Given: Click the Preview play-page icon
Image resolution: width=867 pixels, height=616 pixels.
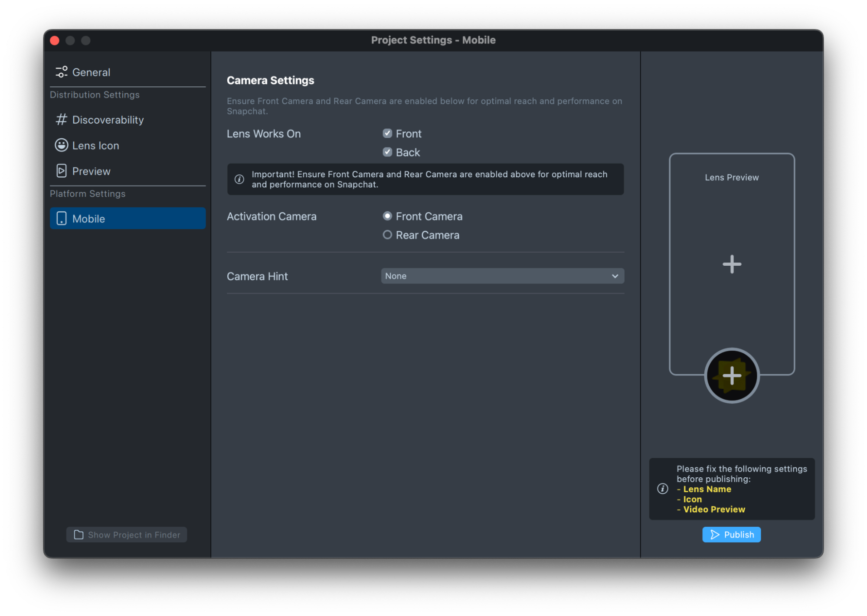Looking at the screenshot, I should (61, 171).
